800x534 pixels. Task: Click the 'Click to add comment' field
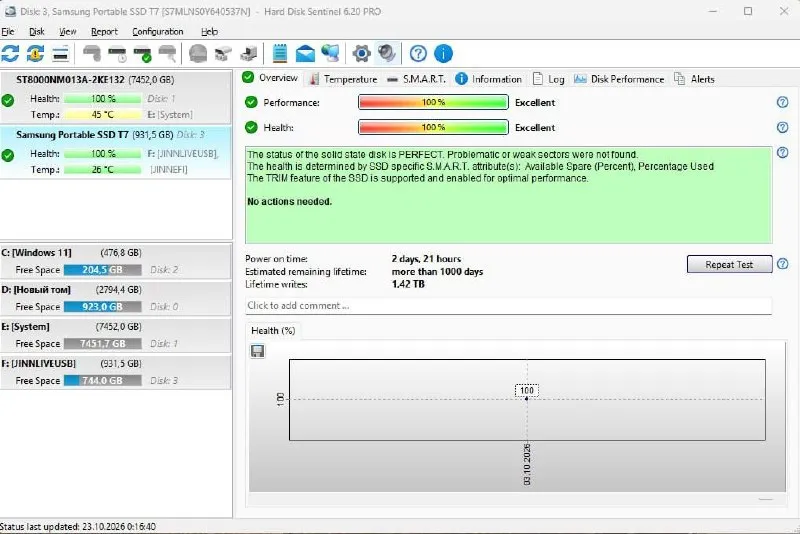click(508, 306)
